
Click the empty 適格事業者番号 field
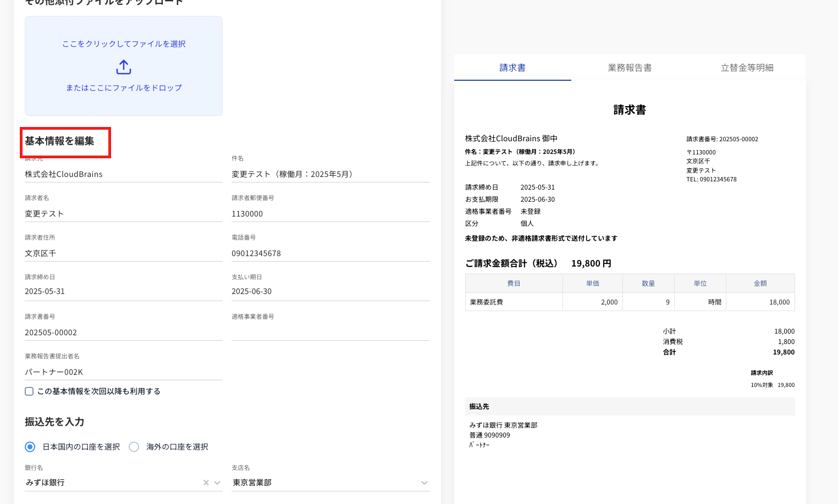point(330,332)
